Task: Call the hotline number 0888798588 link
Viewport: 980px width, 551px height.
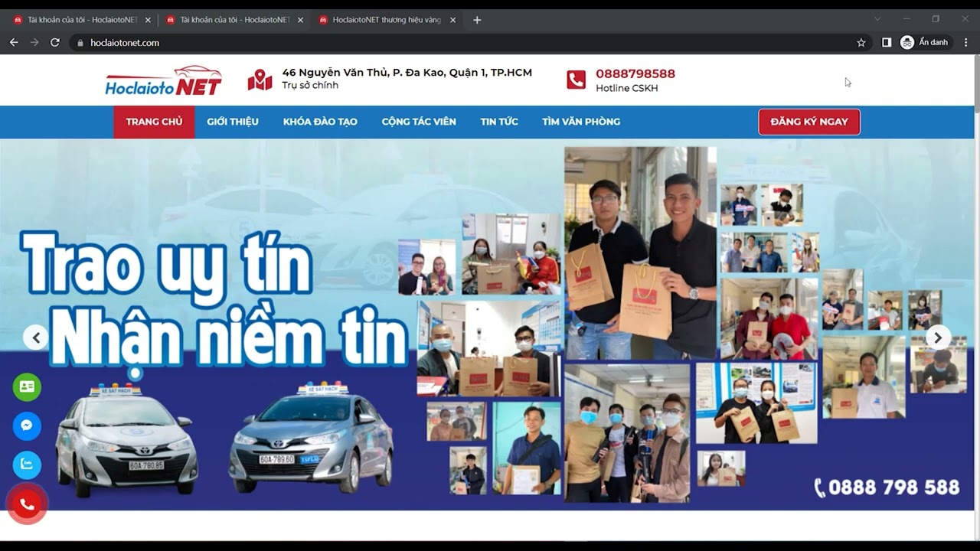Action: (x=635, y=73)
